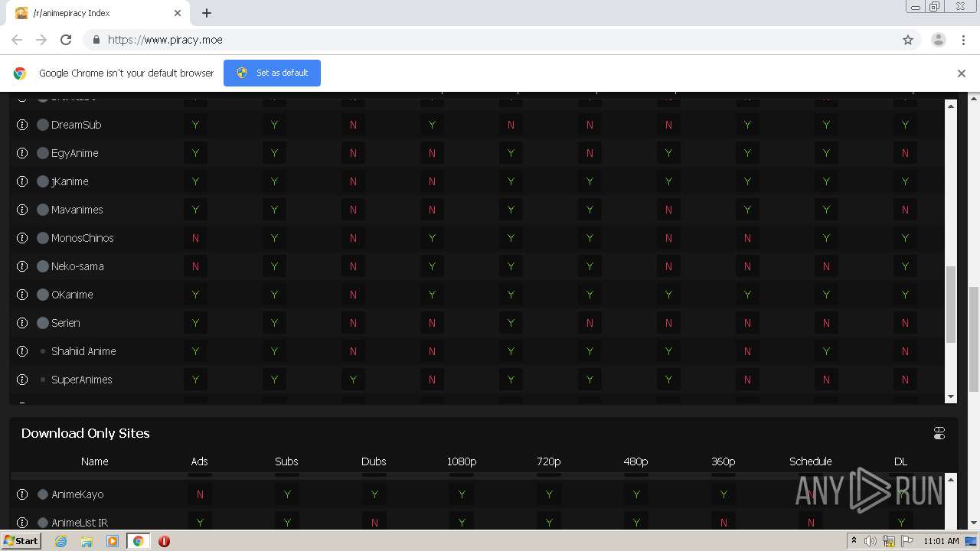Open the Windows Start menu

pyautogui.click(x=21, y=540)
